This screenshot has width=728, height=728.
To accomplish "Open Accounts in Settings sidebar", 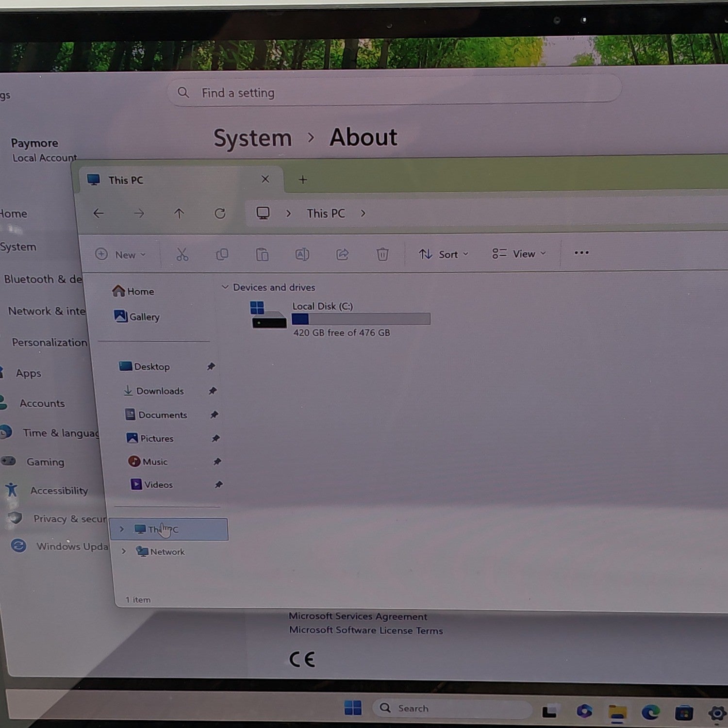I will [x=42, y=403].
